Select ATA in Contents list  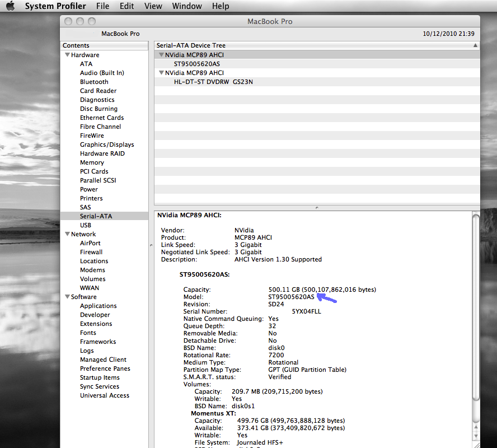86,64
